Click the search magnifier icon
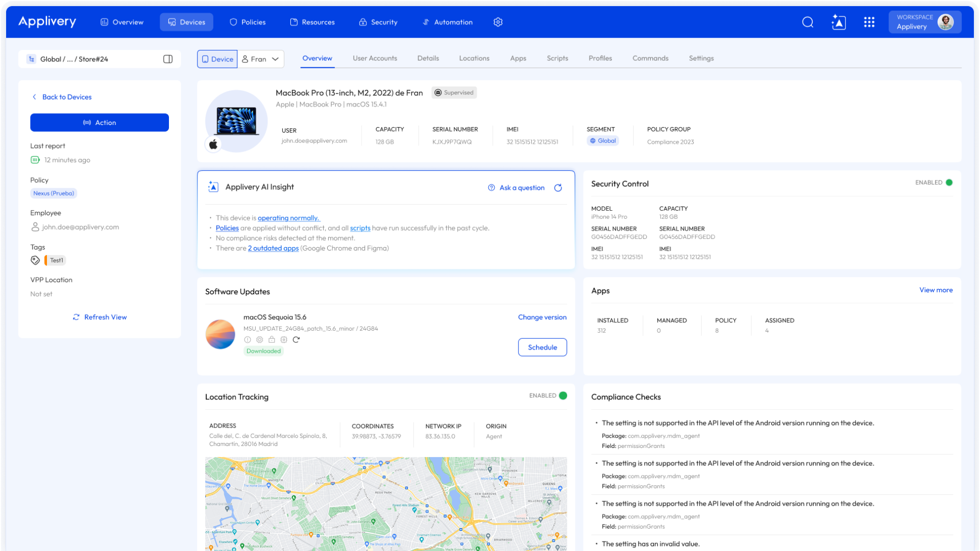This screenshot has height=551, width=980. point(807,22)
